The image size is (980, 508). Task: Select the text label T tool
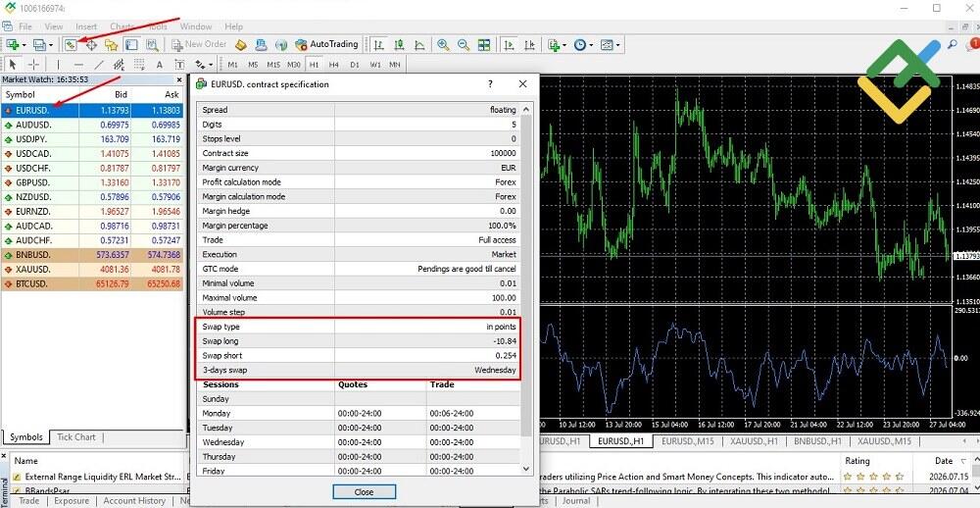pyautogui.click(x=179, y=64)
